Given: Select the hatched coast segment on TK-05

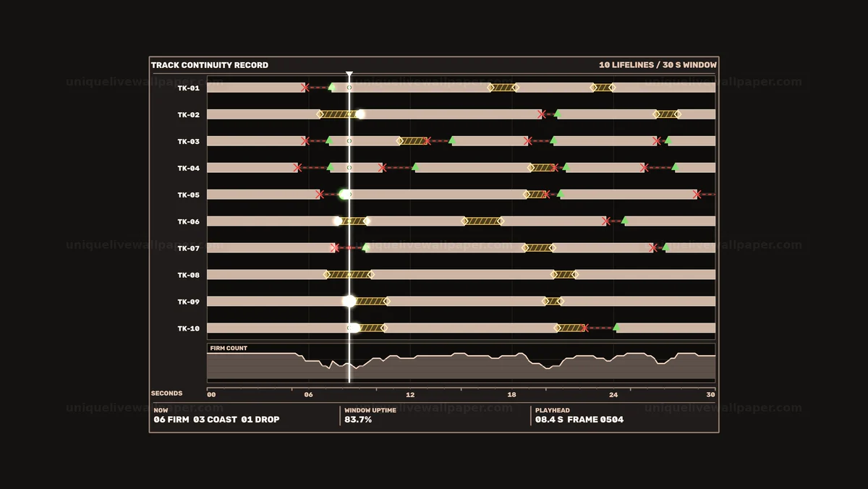Looking at the screenshot, I should point(537,195).
